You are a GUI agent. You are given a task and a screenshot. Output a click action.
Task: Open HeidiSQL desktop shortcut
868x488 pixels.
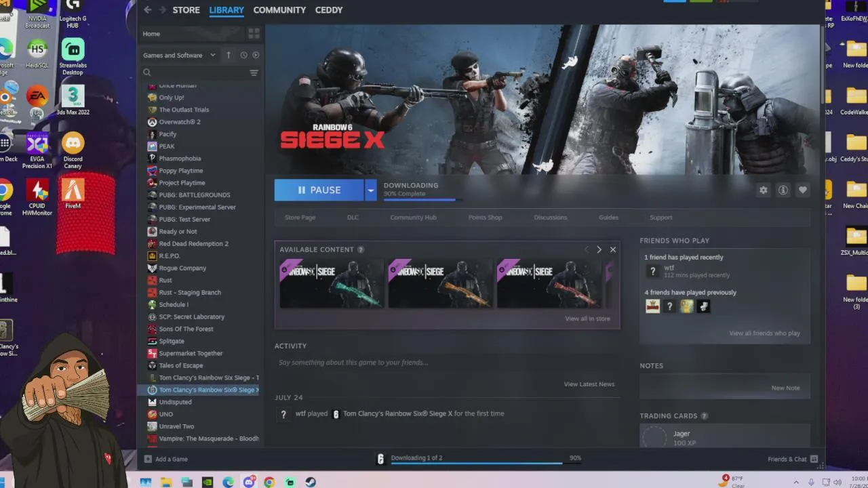pos(37,54)
